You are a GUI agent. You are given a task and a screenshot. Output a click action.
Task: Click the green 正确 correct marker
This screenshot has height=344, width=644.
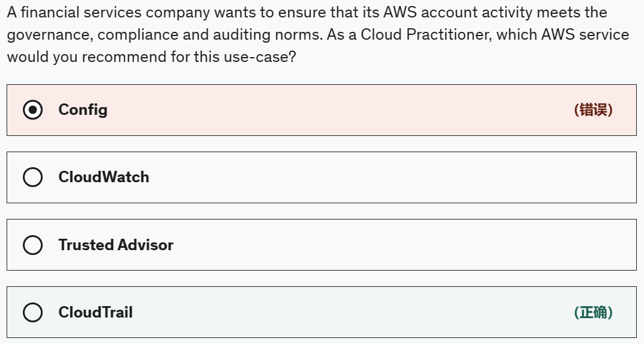coord(593,312)
